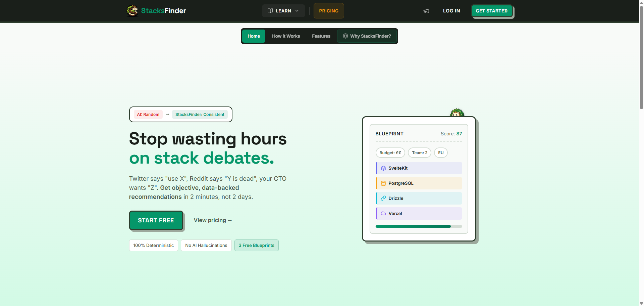The height and width of the screenshot is (306, 644).
Task: Switch to the Features tab
Action: [x=321, y=36]
